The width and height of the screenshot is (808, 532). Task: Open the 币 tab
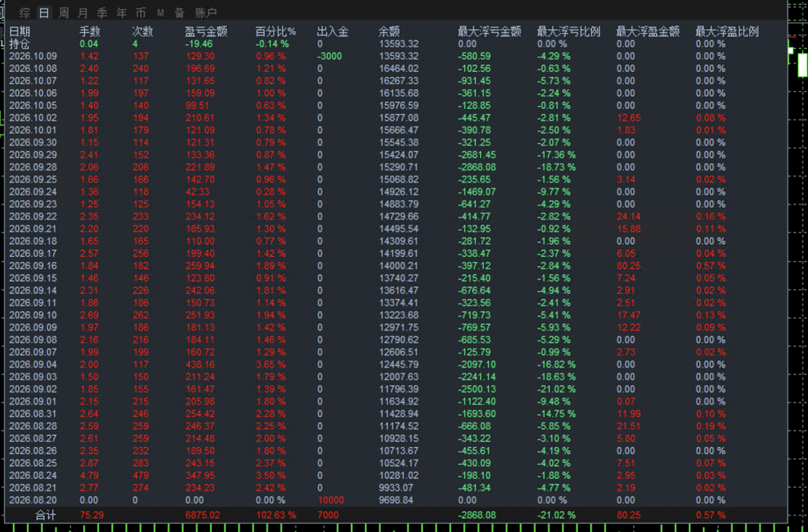(x=140, y=13)
